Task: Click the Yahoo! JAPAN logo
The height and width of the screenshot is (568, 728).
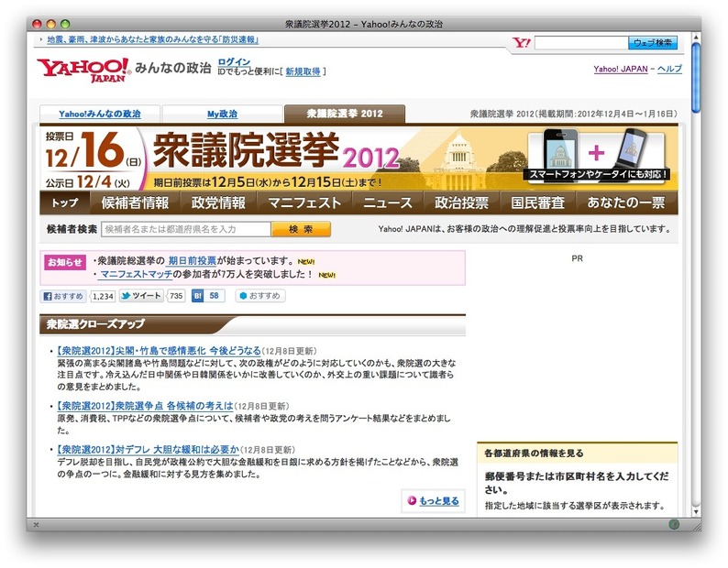Action: [83, 70]
